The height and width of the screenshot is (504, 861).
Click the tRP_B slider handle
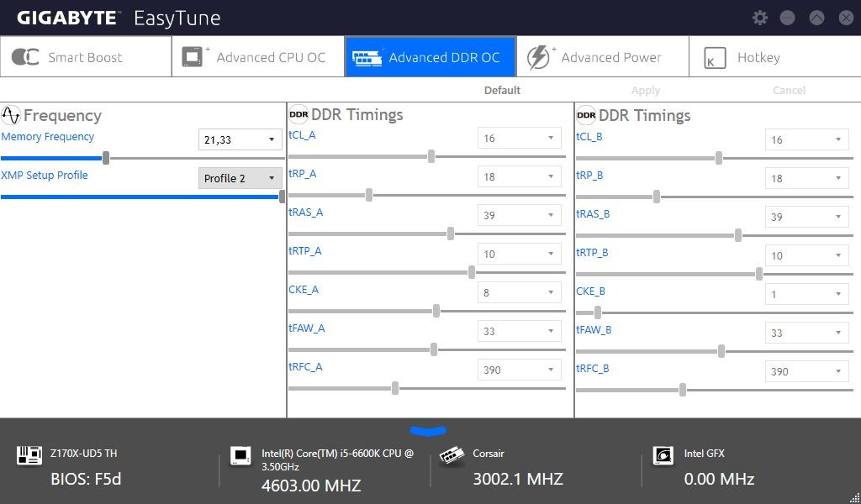tap(657, 197)
